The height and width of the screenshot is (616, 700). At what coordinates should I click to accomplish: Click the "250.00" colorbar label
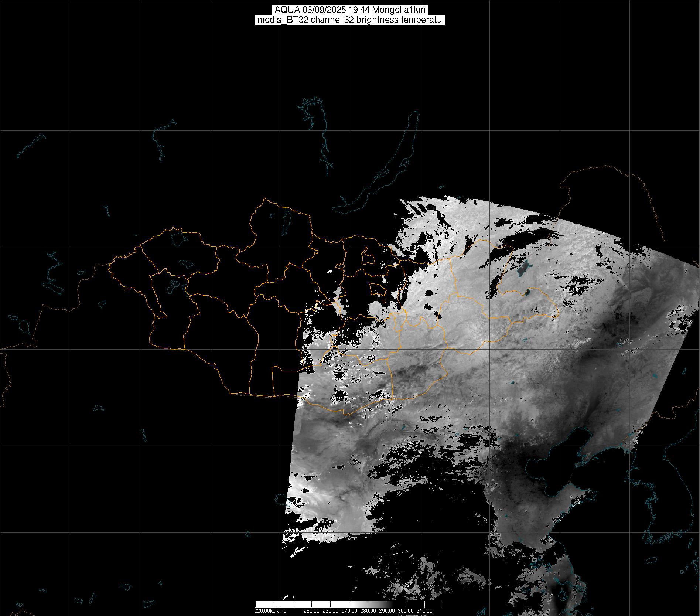click(x=313, y=611)
